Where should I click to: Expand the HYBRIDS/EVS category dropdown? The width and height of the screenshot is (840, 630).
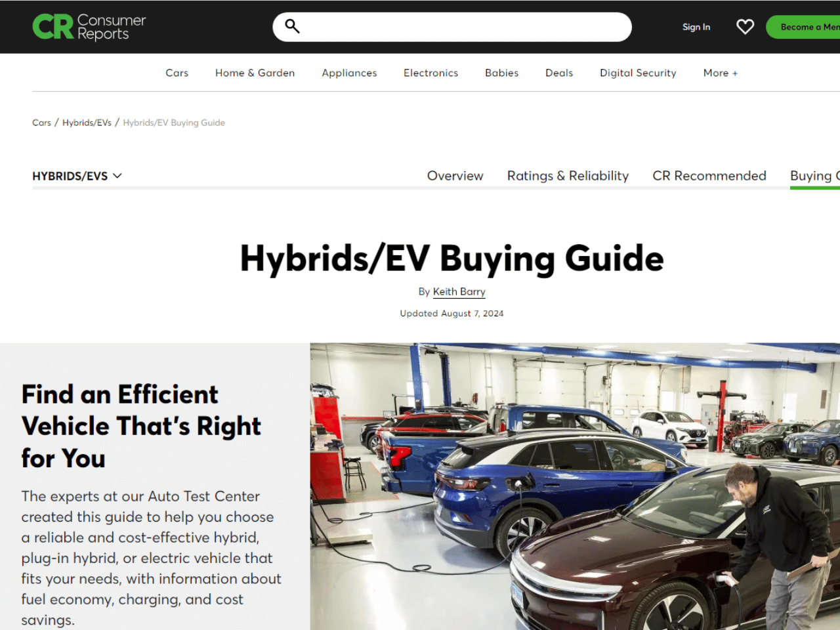click(x=77, y=176)
